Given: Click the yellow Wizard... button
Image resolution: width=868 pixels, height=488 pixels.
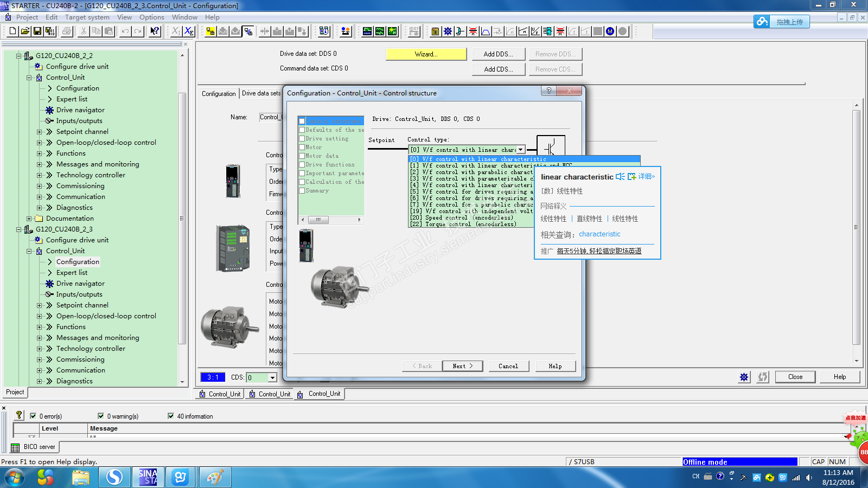Looking at the screenshot, I should [x=426, y=54].
